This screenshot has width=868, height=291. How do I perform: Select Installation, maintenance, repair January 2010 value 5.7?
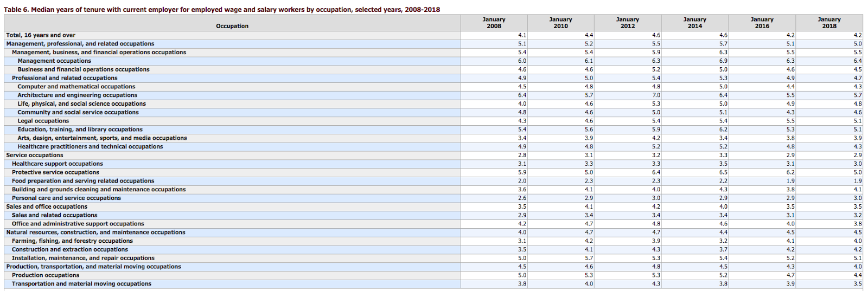pos(589,258)
